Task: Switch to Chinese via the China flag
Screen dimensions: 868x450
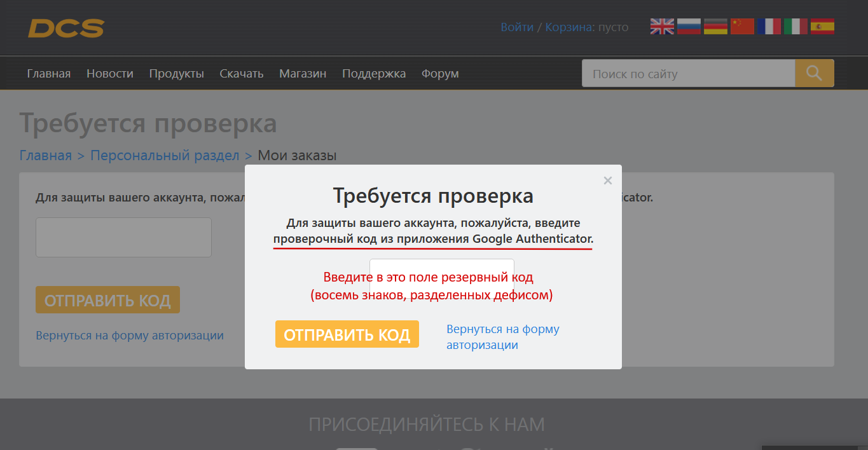Action: click(x=741, y=26)
